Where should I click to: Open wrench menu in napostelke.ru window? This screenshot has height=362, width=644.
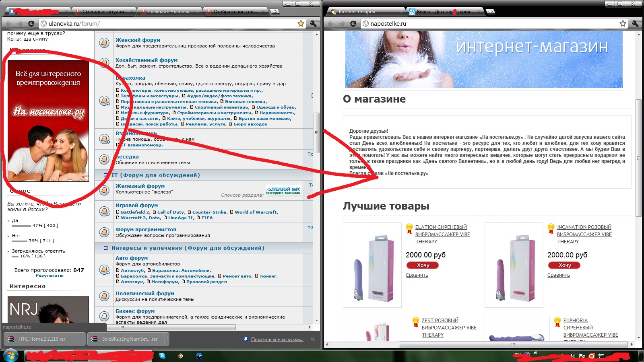635,24
